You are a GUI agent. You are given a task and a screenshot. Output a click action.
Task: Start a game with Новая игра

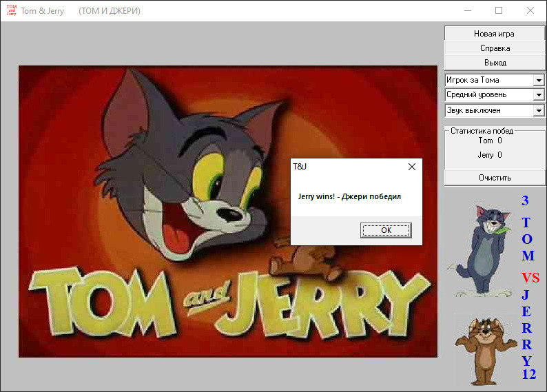pyautogui.click(x=495, y=34)
